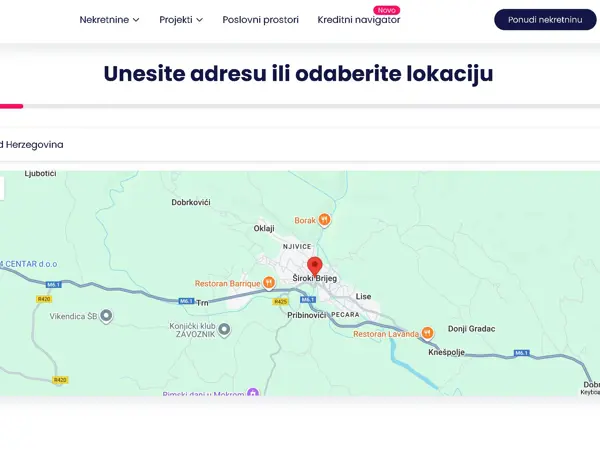Click the Oklaji map label

tap(264, 228)
